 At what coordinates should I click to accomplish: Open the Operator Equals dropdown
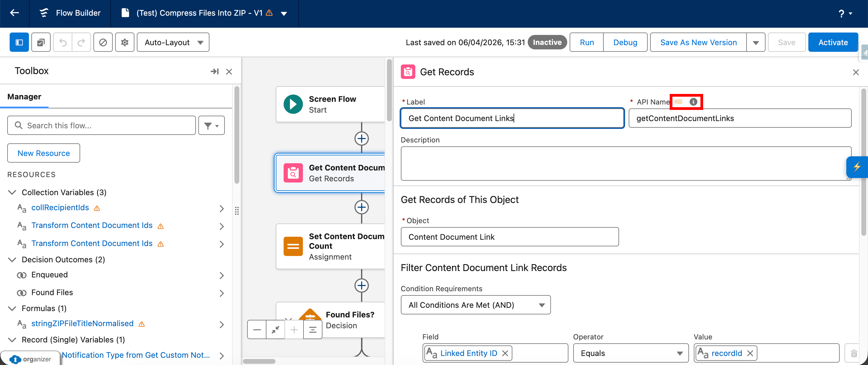coord(631,353)
